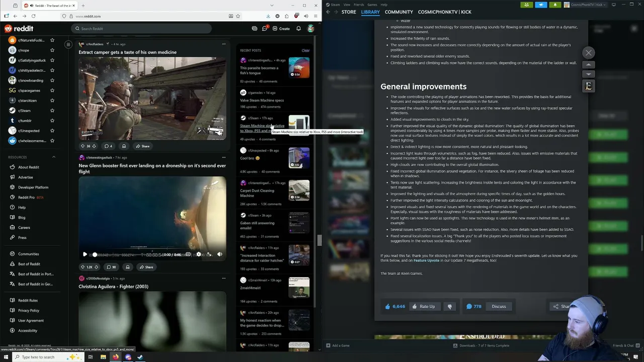The width and height of the screenshot is (644, 362).
Task: Click Discuss under the Enshrouded update
Action: pyautogui.click(x=499, y=307)
